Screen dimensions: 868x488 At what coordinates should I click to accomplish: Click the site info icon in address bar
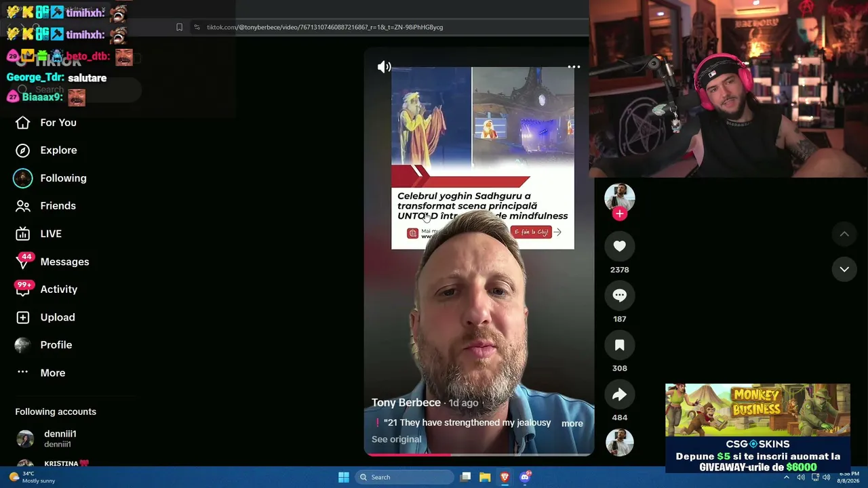coord(197,27)
